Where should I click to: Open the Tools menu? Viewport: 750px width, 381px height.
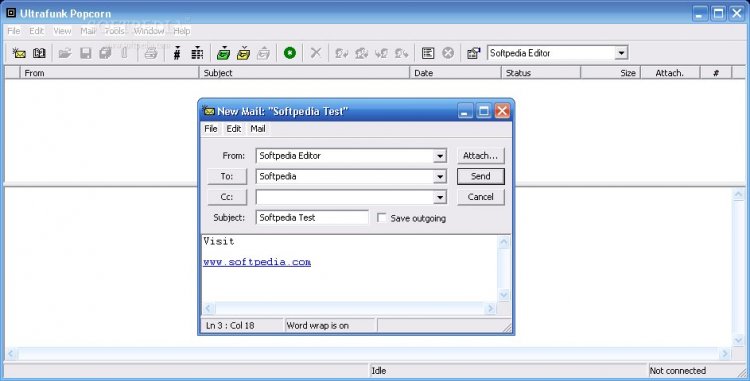pyautogui.click(x=115, y=31)
